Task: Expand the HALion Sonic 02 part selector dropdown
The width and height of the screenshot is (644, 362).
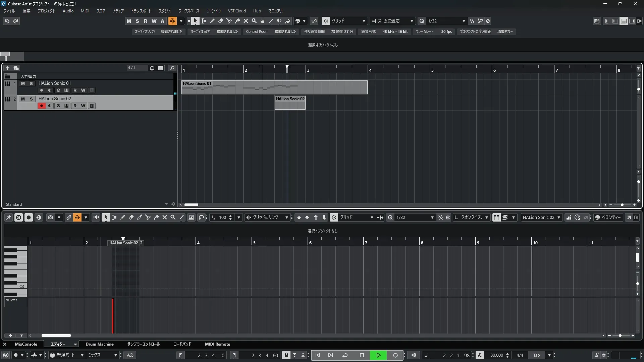Action: (558, 217)
